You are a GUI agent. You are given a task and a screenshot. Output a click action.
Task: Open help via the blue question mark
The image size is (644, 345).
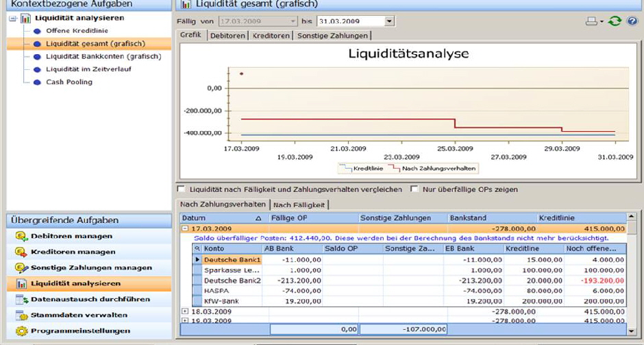(632, 21)
